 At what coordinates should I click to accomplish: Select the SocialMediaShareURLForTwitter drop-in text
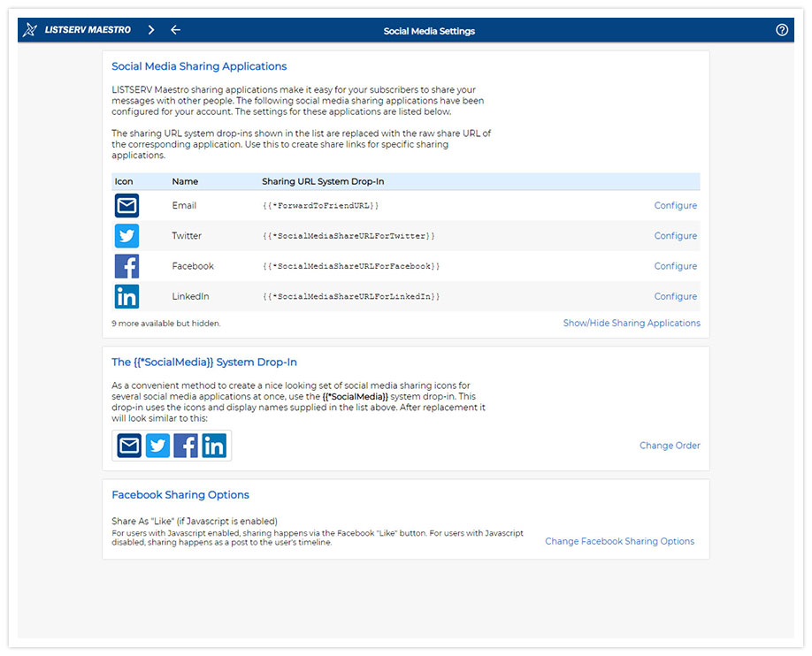pos(349,236)
